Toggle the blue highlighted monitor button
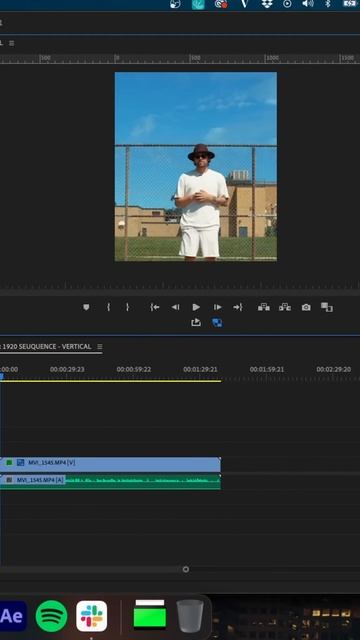360x640 pixels. click(x=217, y=323)
